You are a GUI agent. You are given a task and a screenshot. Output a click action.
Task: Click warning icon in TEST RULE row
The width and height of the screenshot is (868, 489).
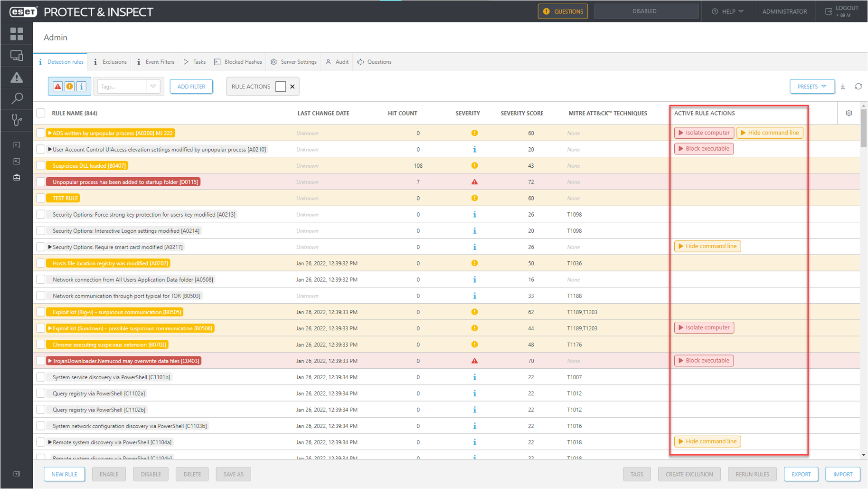[474, 198]
